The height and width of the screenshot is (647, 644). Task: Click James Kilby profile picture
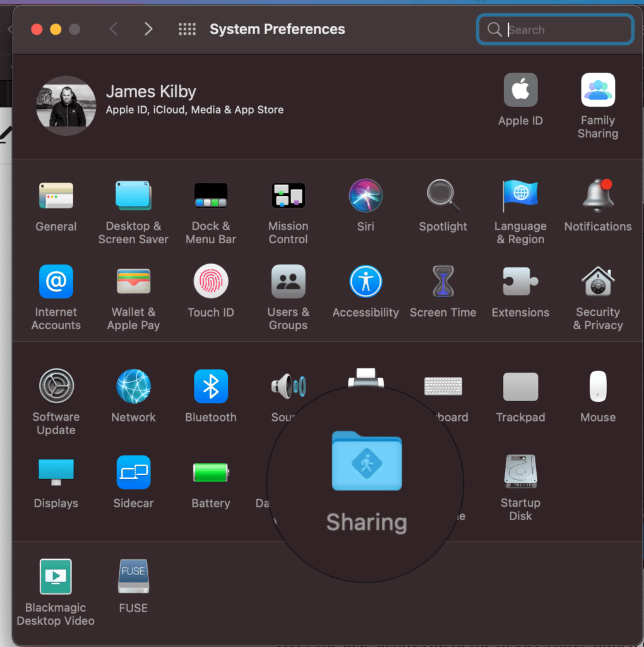pyautogui.click(x=66, y=106)
